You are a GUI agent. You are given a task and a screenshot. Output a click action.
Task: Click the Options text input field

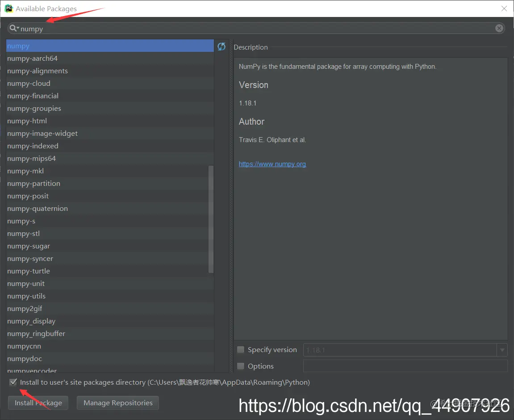405,366
